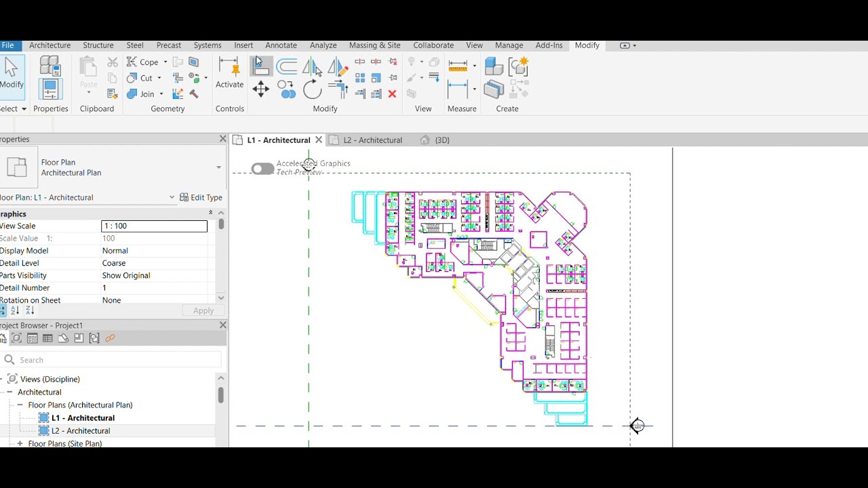
Task: Select the Offset tool
Action: pyautogui.click(x=287, y=66)
